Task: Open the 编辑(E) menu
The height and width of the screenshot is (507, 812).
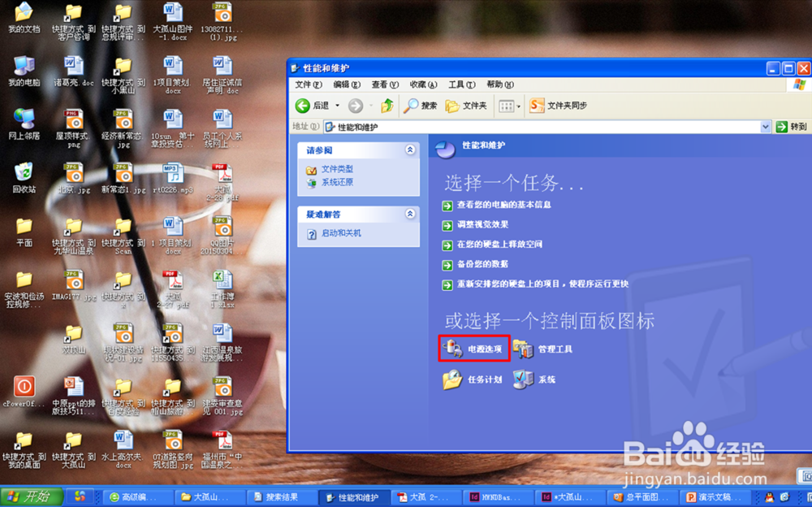Action: click(x=347, y=84)
